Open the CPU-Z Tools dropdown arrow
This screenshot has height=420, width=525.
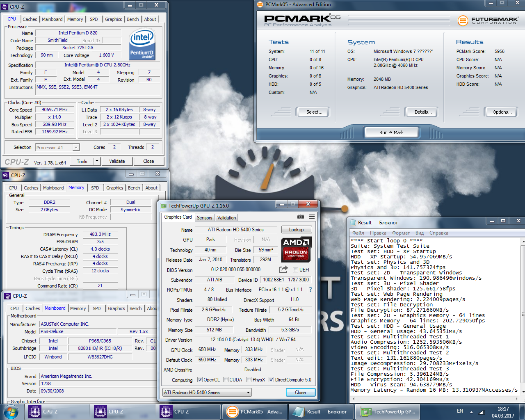click(x=97, y=161)
